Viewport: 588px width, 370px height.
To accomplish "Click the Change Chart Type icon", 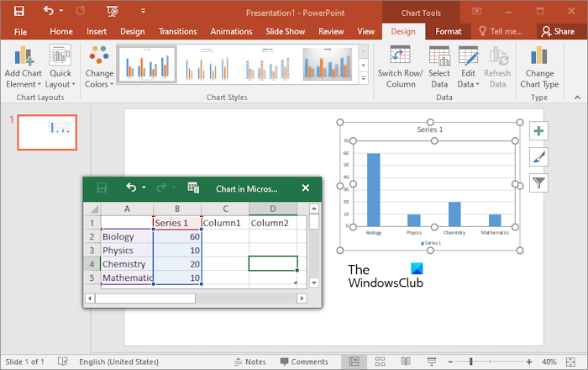I will (539, 57).
